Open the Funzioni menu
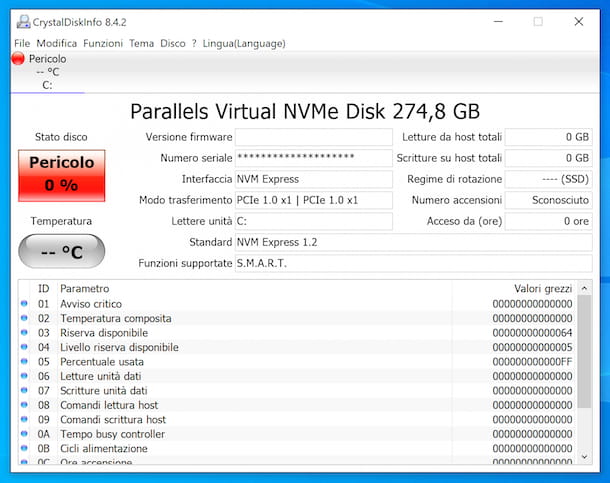The image size is (610, 483). 103,44
